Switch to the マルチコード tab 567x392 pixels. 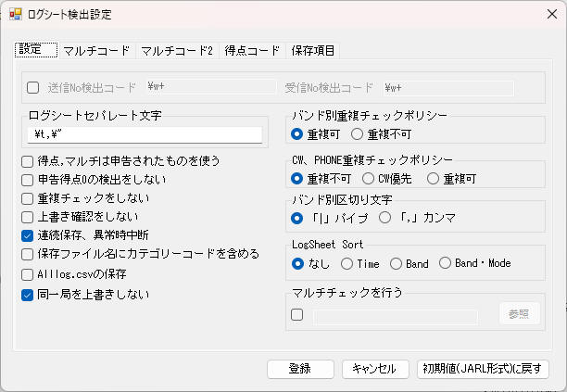(x=96, y=51)
